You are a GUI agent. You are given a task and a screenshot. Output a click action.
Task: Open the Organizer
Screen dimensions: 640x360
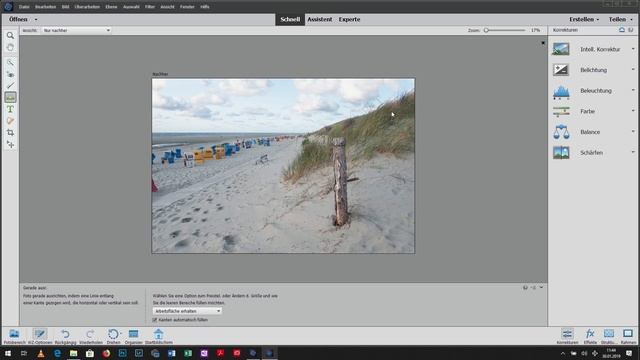(133, 336)
